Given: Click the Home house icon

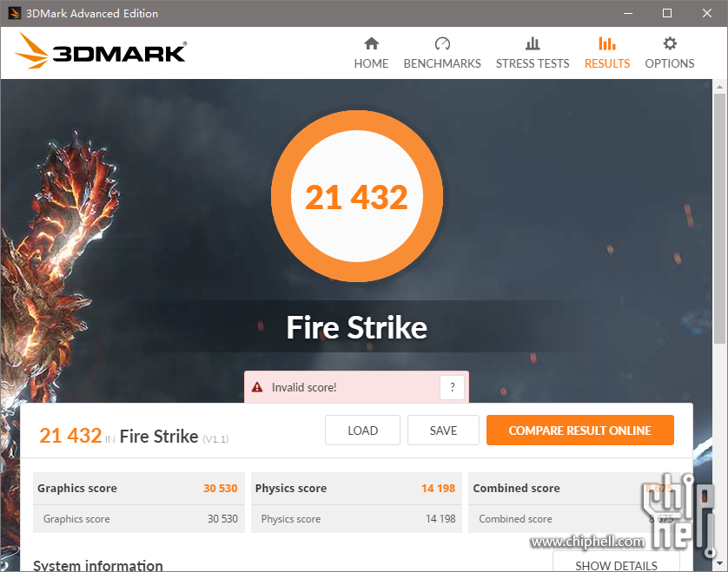Looking at the screenshot, I should click(x=371, y=43).
